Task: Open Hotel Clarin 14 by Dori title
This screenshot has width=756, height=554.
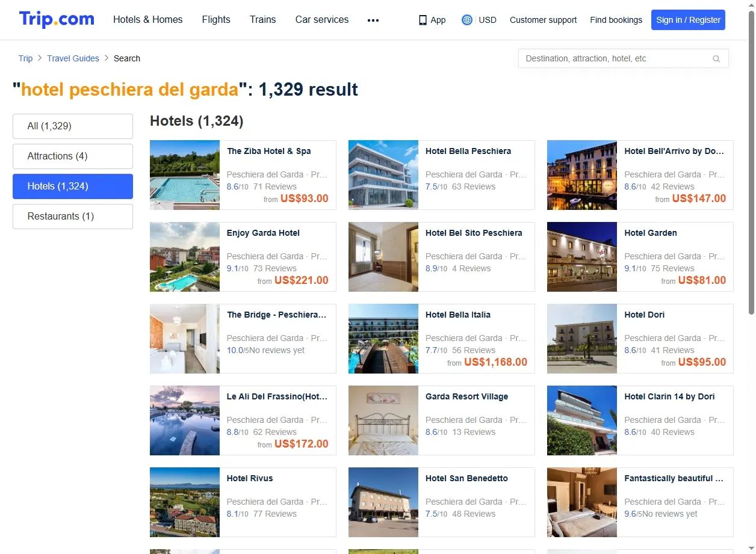Action: [669, 396]
